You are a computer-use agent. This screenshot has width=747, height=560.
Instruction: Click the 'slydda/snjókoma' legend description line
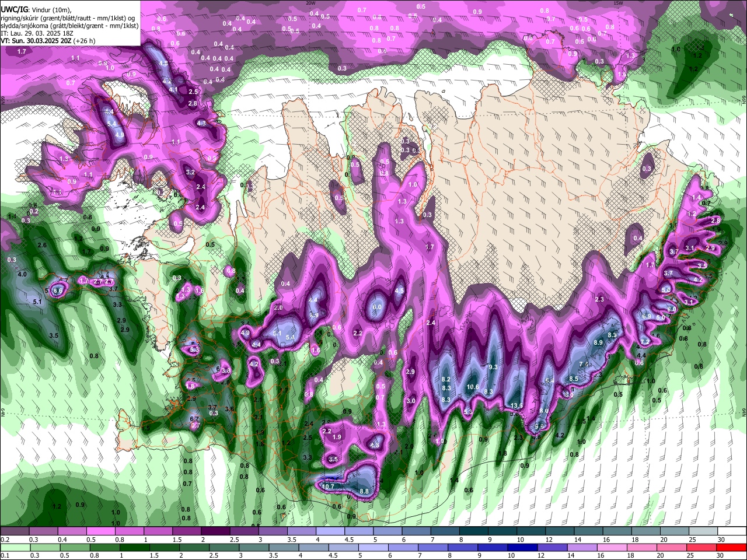[x=70, y=26]
